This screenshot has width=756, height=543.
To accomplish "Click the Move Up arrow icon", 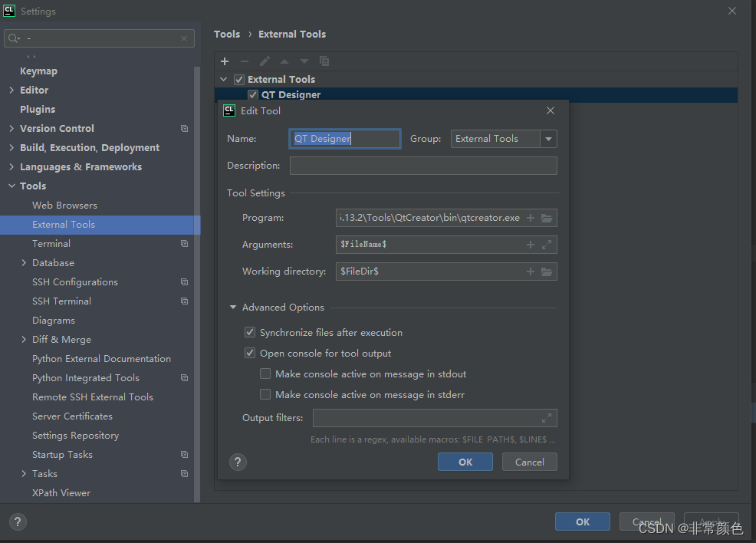I will point(284,61).
